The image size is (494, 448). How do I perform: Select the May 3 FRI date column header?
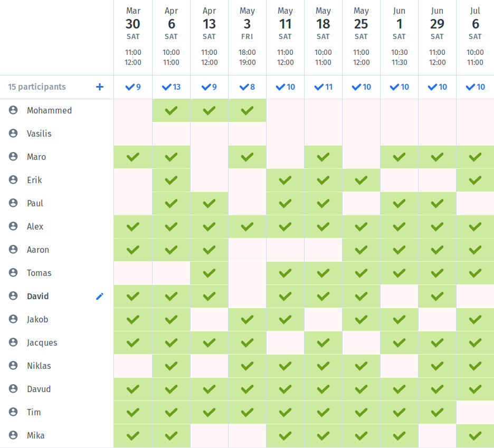pos(247,37)
